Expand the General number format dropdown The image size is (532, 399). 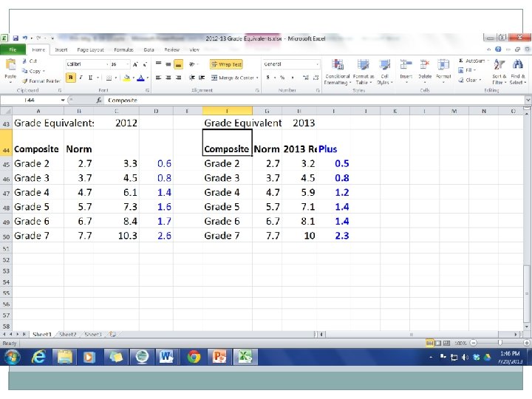(318, 64)
